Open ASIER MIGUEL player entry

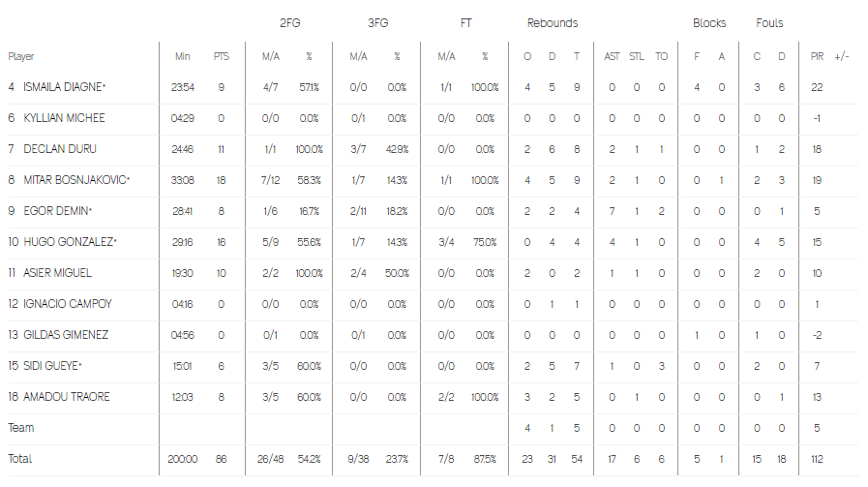point(57,274)
